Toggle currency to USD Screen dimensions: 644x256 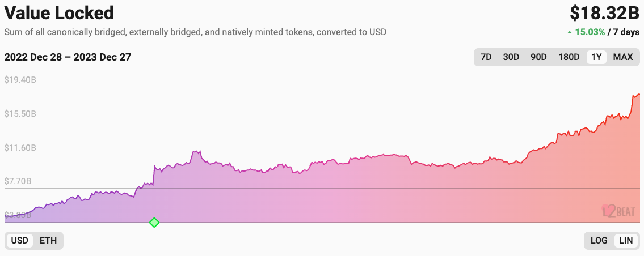[20, 241]
